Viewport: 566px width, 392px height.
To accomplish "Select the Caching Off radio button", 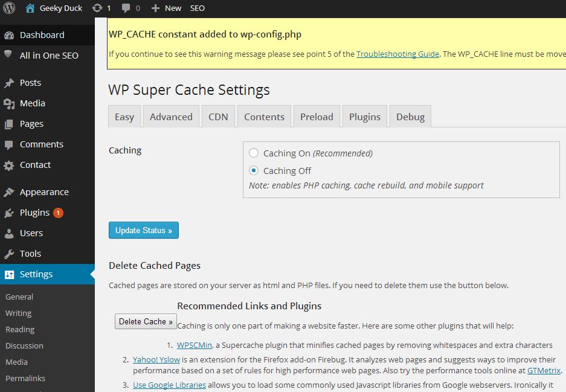I will coord(254,170).
